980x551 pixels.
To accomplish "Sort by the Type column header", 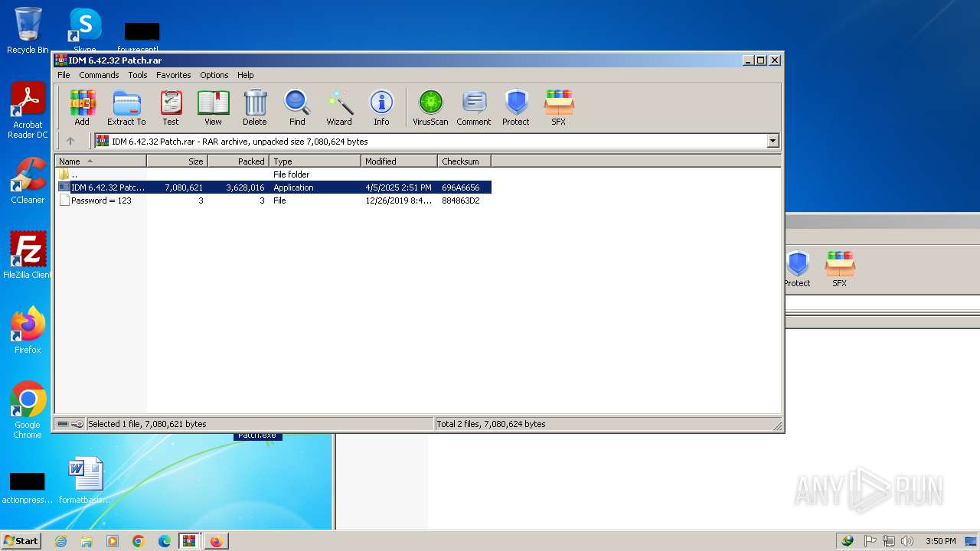I will click(x=315, y=161).
